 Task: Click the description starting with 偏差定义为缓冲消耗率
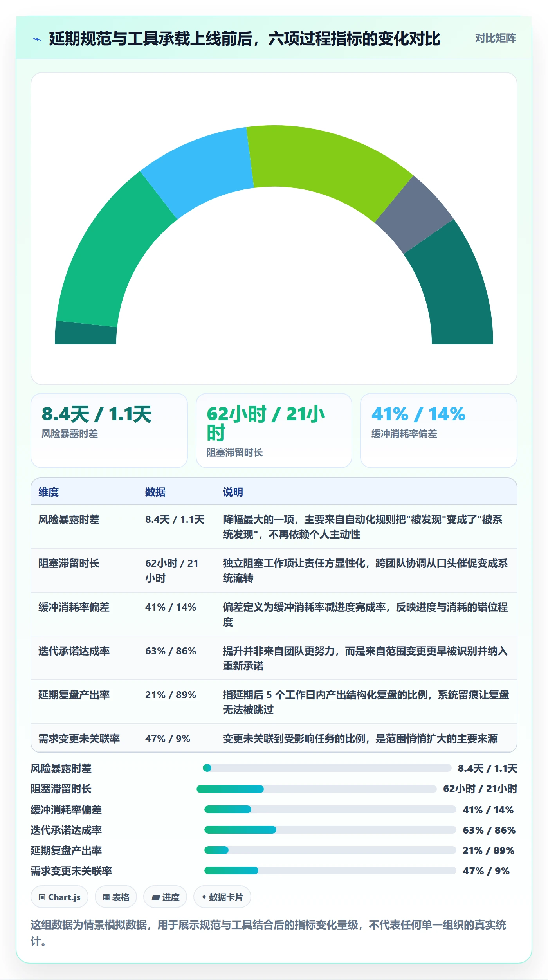click(x=365, y=614)
